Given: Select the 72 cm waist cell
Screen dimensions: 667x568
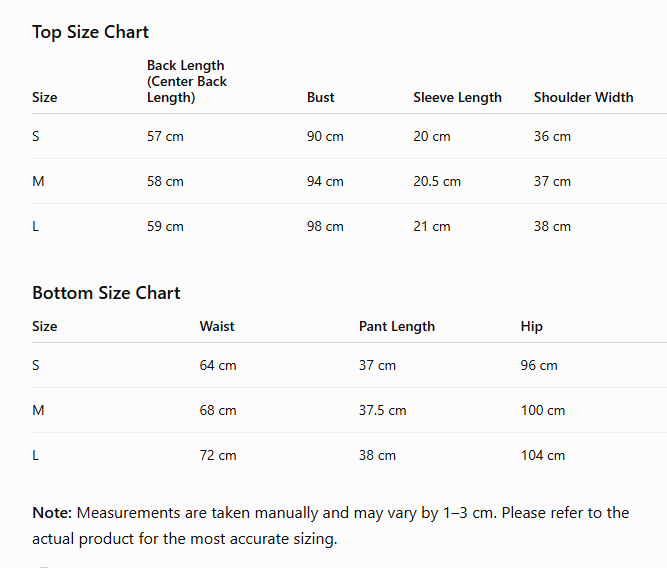Looking at the screenshot, I should click(x=218, y=456).
